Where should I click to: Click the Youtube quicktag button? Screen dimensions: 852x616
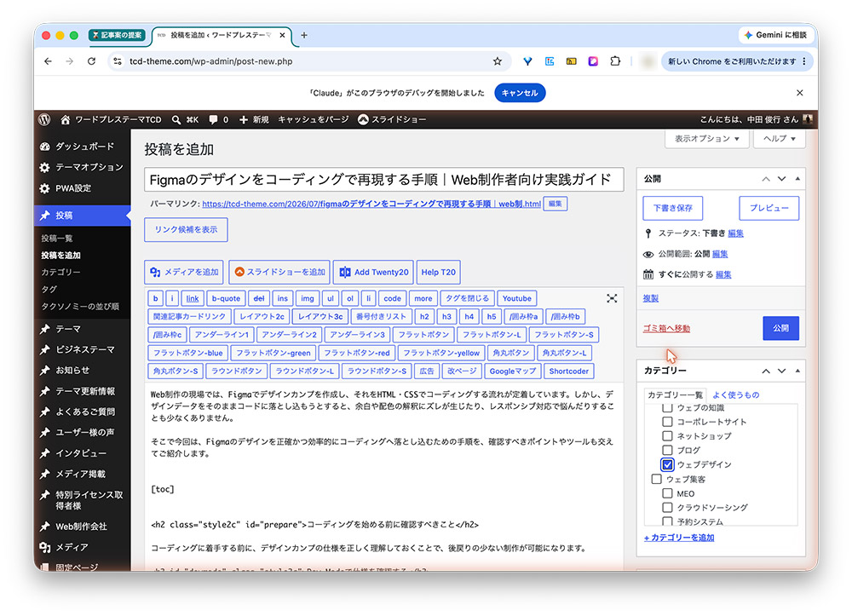pyautogui.click(x=517, y=298)
